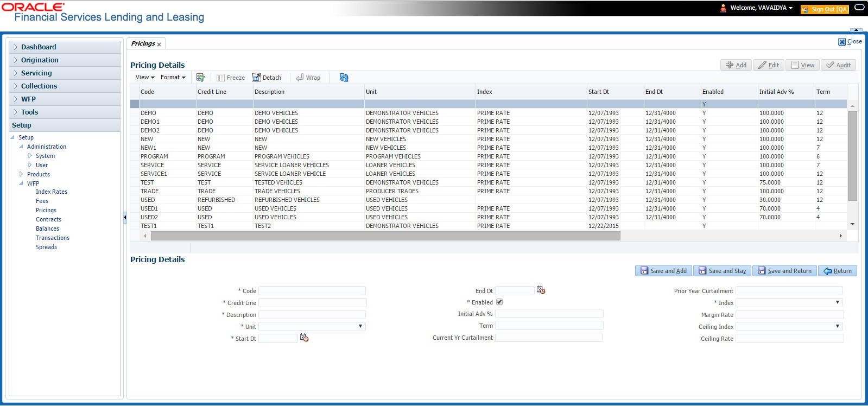Viewport: 868px width, 406px height.
Task: Open the Spreads link
Action: click(46, 247)
